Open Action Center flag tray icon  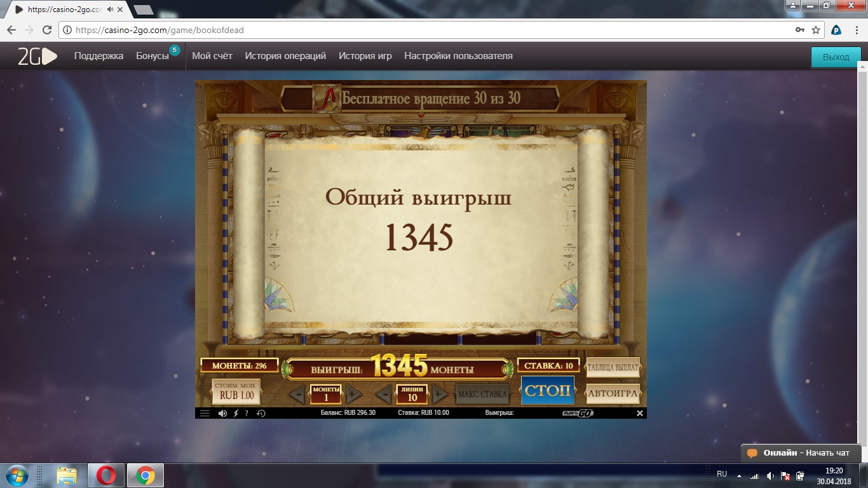tap(785, 475)
